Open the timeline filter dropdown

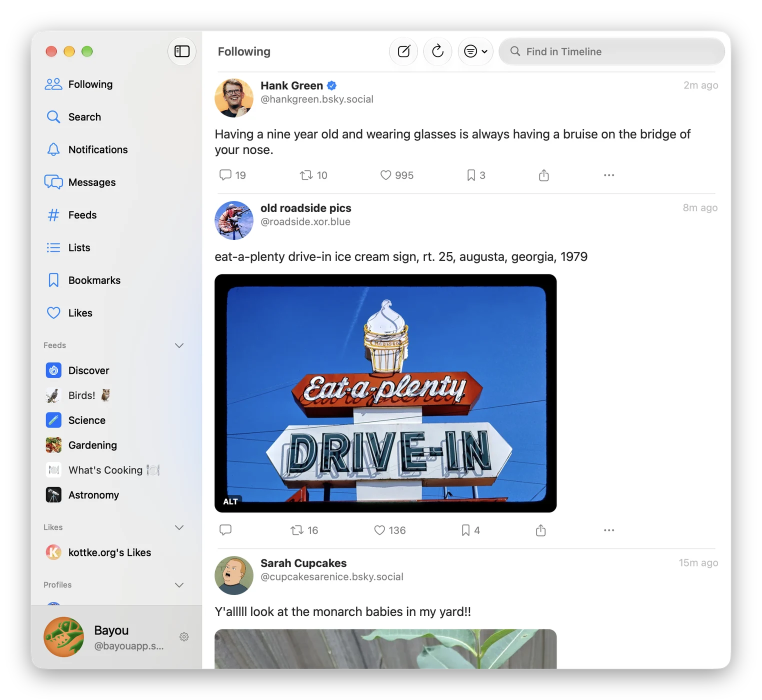click(475, 51)
